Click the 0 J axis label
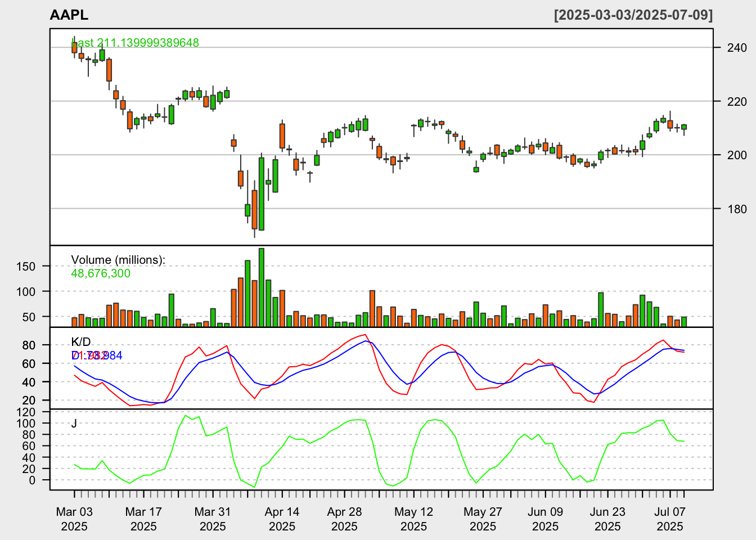This screenshot has width=756, height=540. [33, 480]
